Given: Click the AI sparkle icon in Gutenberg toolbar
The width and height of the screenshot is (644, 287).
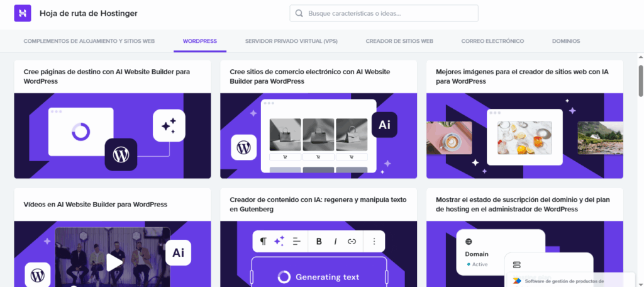Looking at the screenshot, I should click(x=279, y=241).
